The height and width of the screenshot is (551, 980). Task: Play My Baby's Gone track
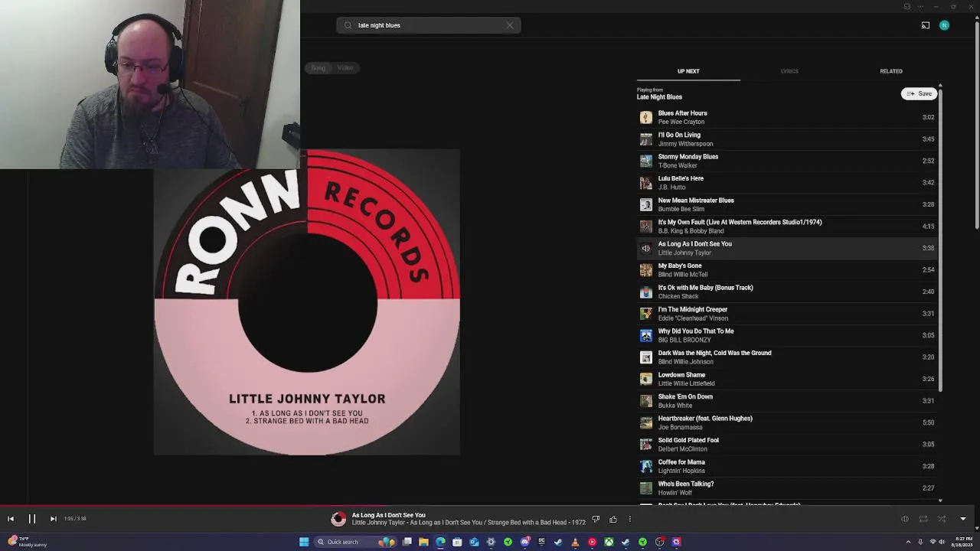click(x=787, y=270)
